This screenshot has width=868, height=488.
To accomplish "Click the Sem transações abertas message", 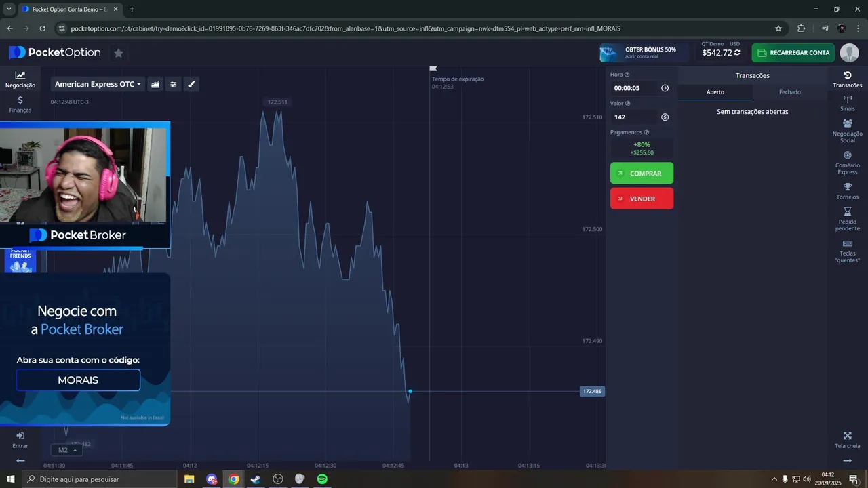I will tap(753, 112).
